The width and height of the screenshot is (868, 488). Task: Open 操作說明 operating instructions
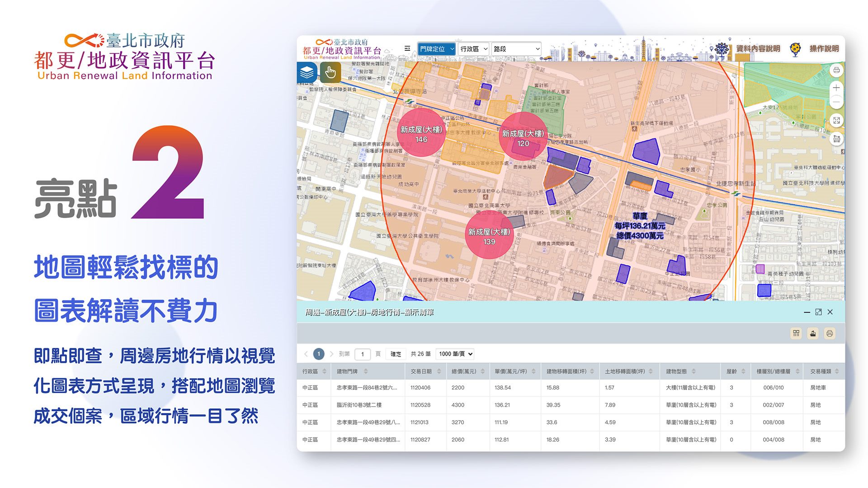click(x=824, y=48)
